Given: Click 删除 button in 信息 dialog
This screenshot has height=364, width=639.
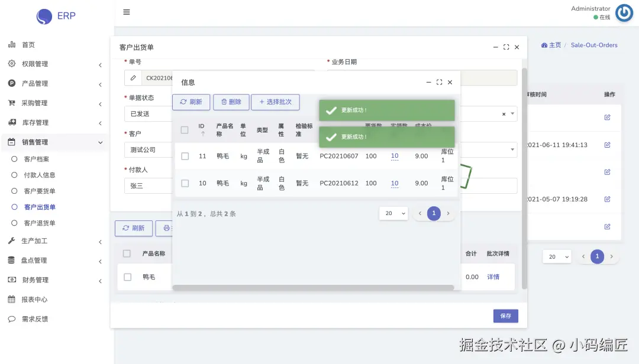Looking at the screenshot, I should pyautogui.click(x=231, y=102).
